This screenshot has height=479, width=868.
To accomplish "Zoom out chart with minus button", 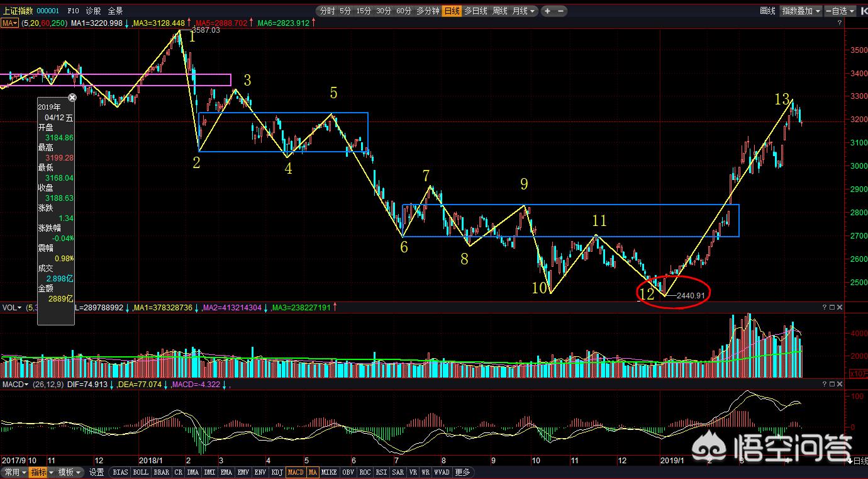I will point(561,11).
